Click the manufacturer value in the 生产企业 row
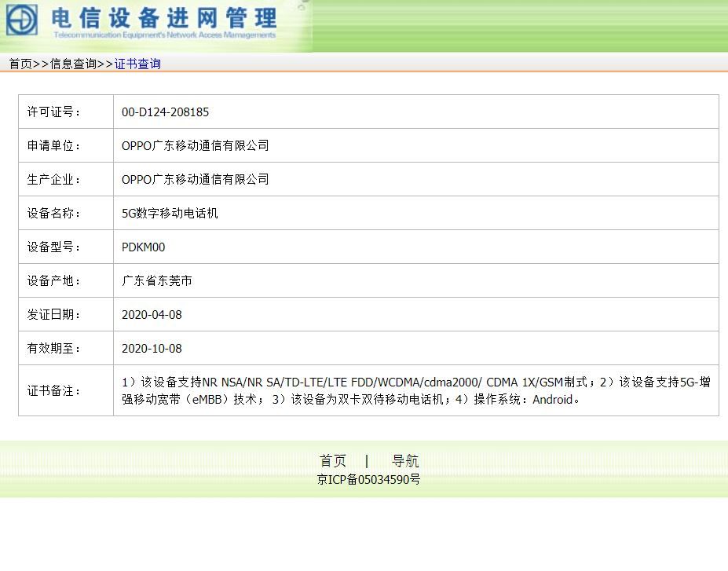 click(x=196, y=180)
